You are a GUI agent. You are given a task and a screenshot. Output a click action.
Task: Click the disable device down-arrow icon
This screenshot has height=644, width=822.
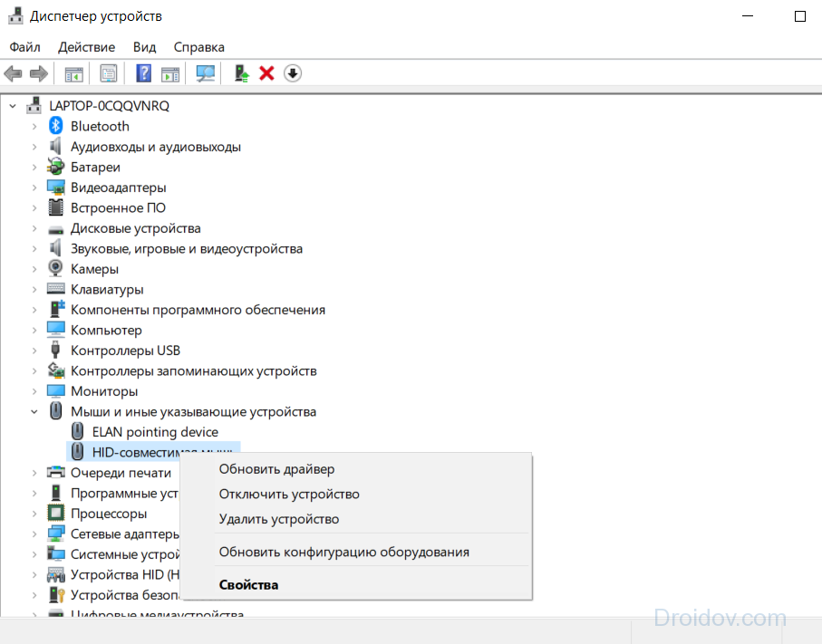point(292,73)
